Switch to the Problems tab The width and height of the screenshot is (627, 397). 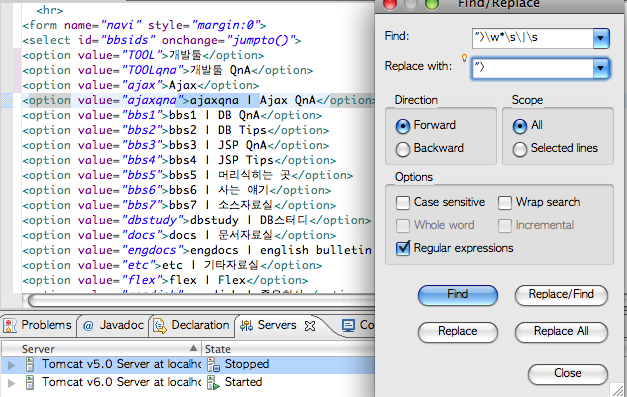coord(38,325)
